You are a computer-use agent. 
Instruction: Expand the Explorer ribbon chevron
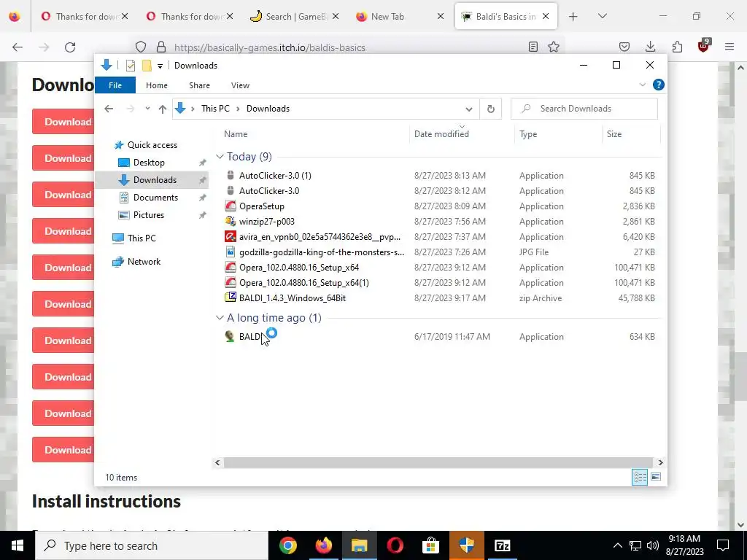click(x=642, y=85)
